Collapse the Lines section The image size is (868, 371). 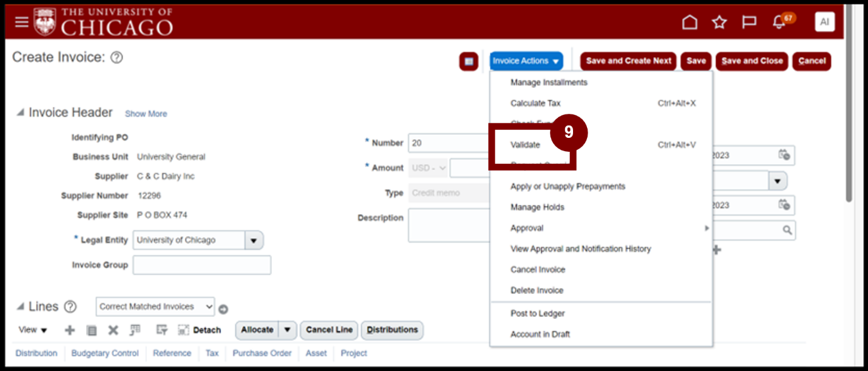coord(21,307)
